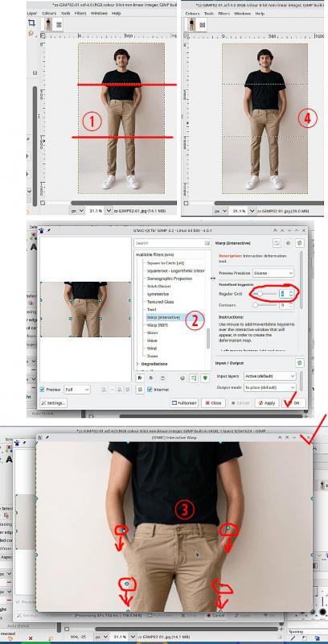Image resolution: width=328 pixels, height=644 pixels.
Task: Click the expand/collapse filter tree icon below list
Action: pos(195,378)
